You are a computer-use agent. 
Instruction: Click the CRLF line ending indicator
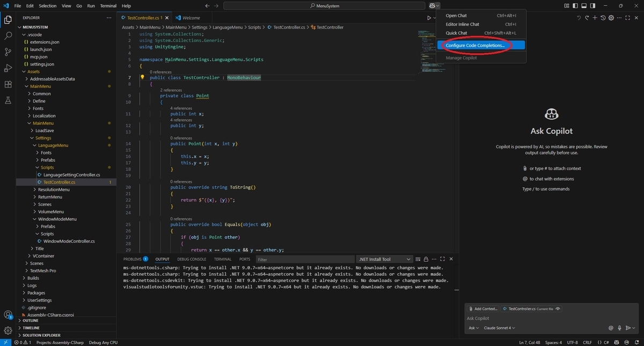pos(587,342)
